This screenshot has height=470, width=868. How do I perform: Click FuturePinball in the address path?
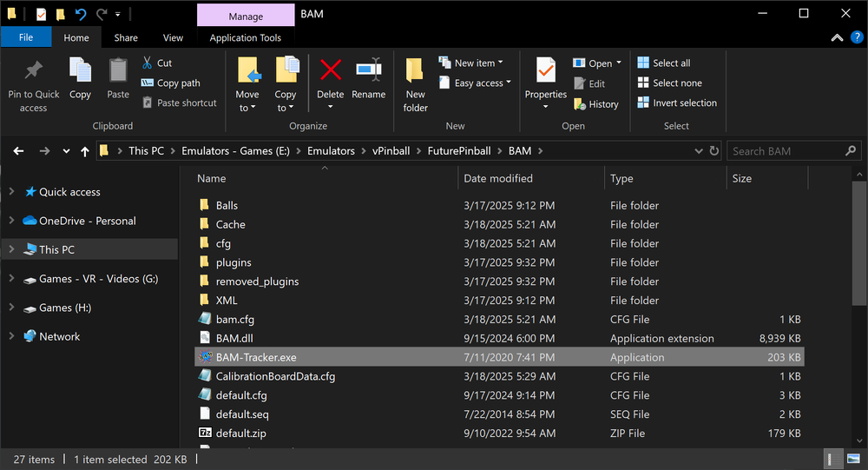459,151
